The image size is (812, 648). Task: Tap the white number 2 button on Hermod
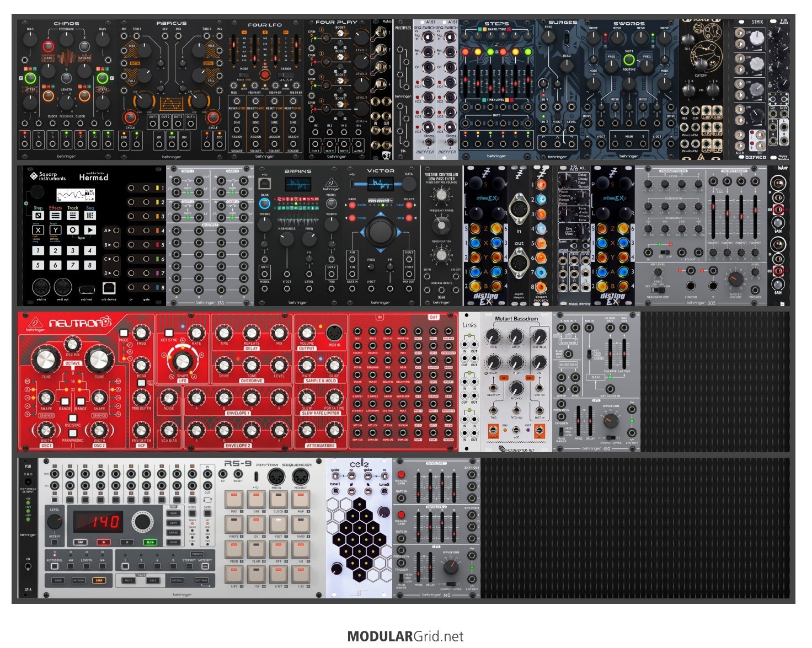point(55,250)
